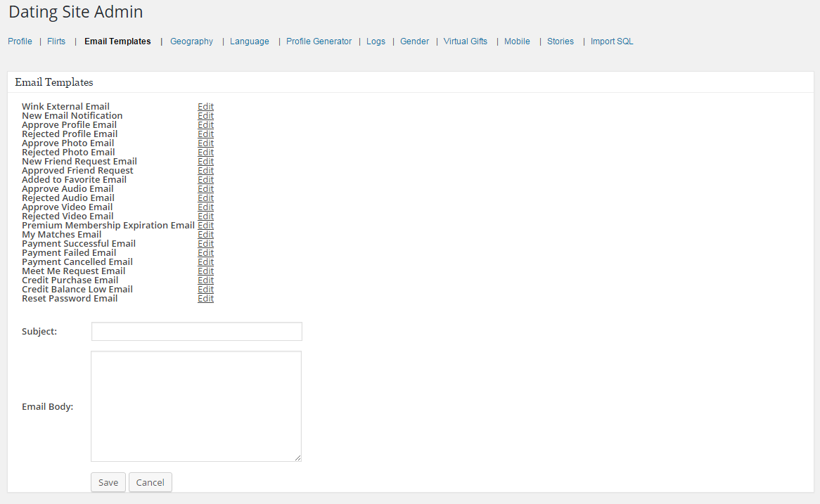Grab the Email Body textarea resize handle
The image size is (820, 504).
point(297,458)
